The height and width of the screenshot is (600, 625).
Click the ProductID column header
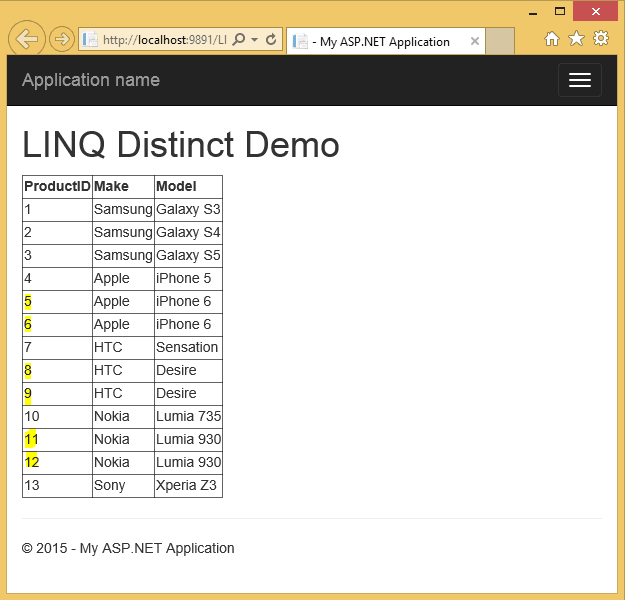pyautogui.click(x=57, y=187)
